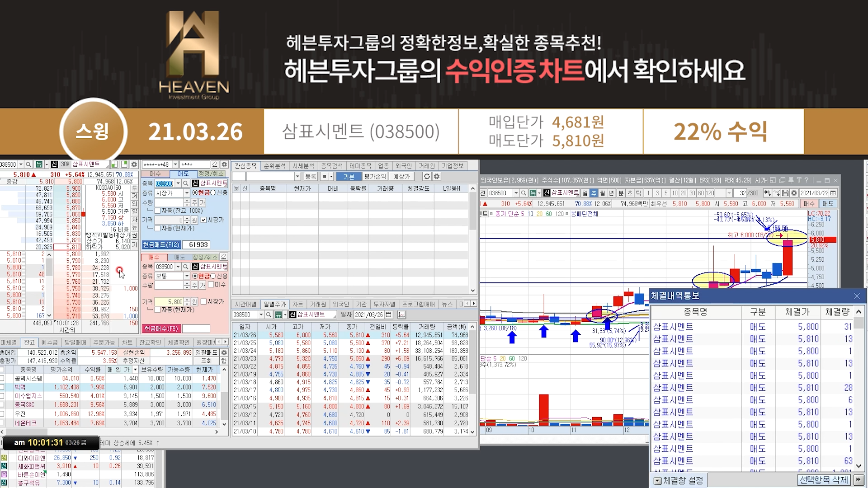Select 주 weekly period in chart toolbar
The width and height of the screenshot is (868, 488).
point(594,193)
